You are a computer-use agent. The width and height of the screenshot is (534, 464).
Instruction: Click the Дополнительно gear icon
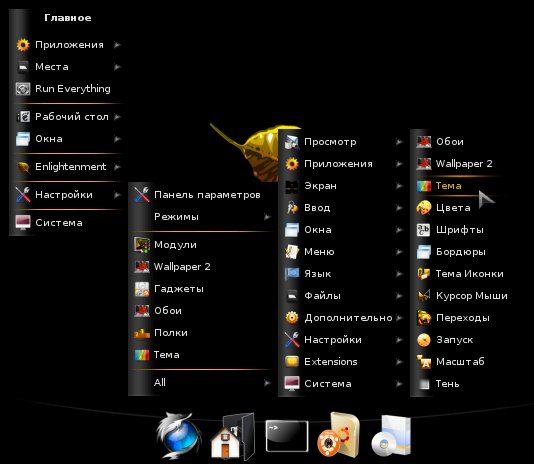click(x=292, y=318)
